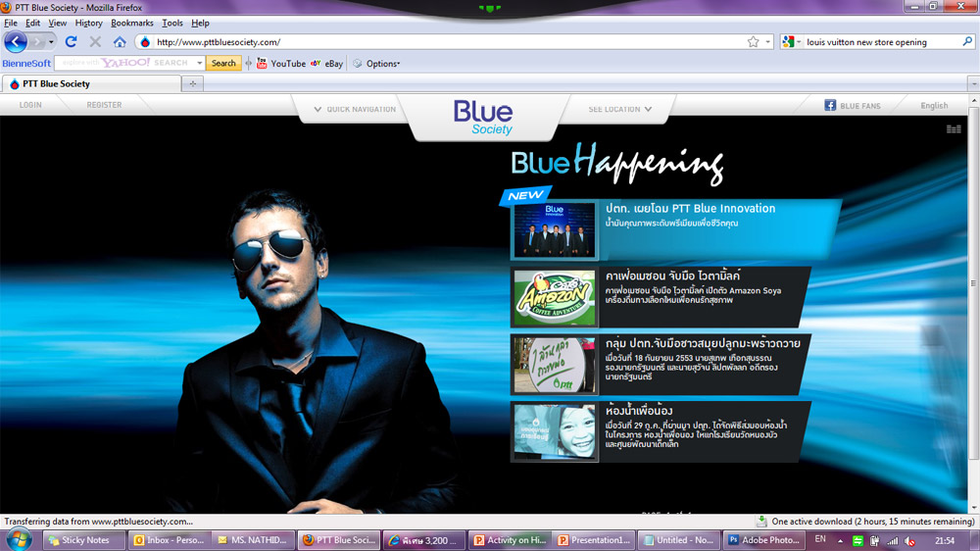Expand the Yahoo search box dropdown
980x551 pixels.
(199, 63)
